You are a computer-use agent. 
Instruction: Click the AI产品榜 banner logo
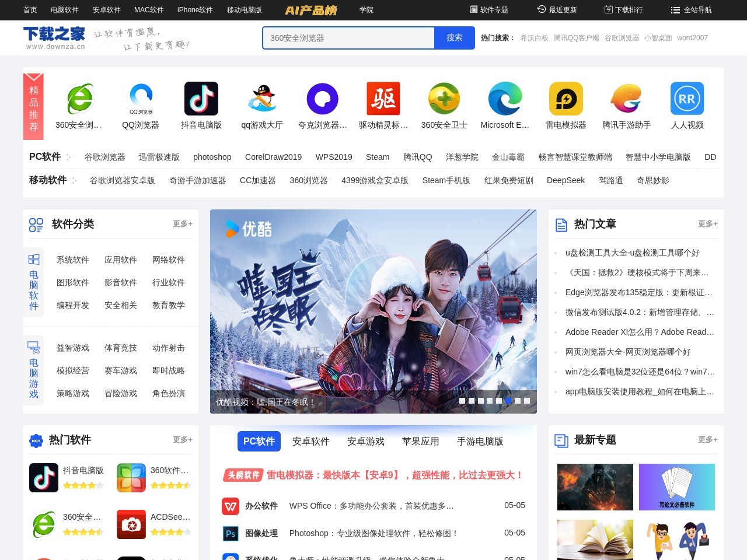coord(310,10)
